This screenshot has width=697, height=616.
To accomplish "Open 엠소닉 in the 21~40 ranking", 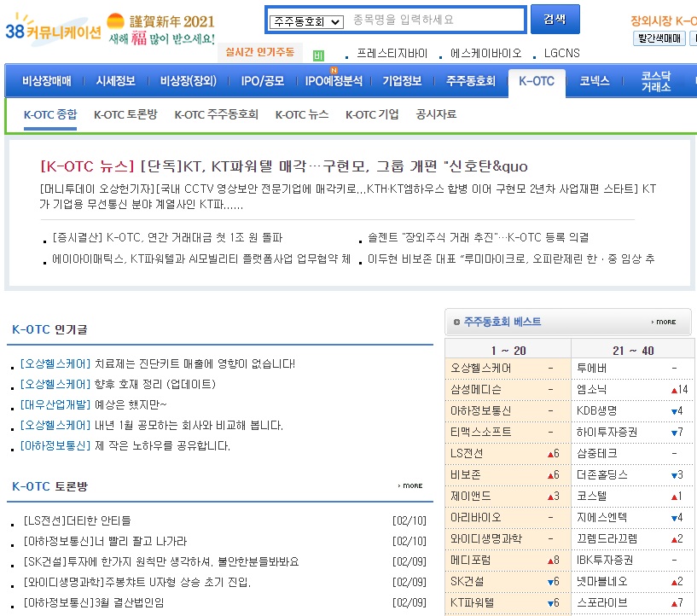I will click(592, 389).
